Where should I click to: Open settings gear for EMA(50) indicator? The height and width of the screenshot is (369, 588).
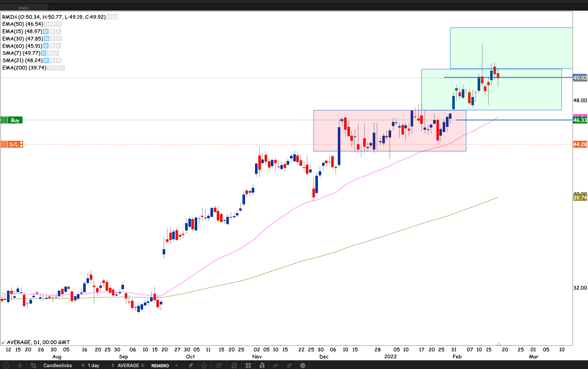pos(53,24)
